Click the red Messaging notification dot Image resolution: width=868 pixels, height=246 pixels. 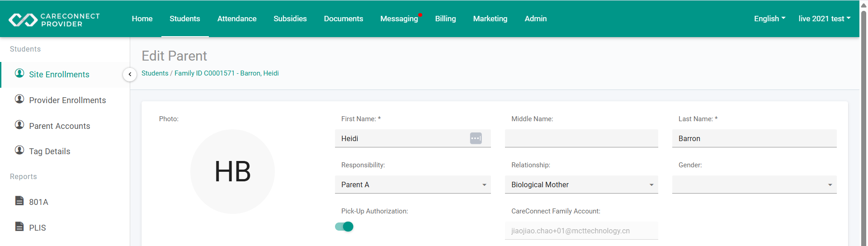420,15
